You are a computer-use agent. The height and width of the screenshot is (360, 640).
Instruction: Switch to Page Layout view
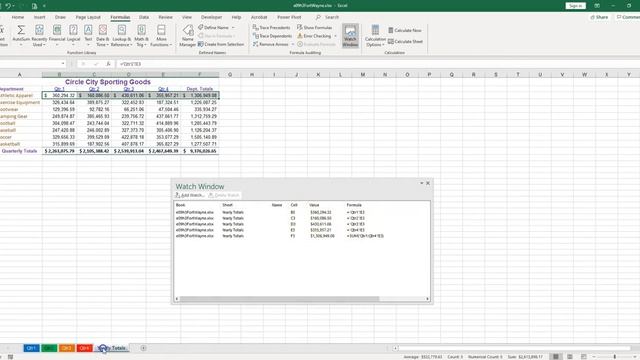pyautogui.click(x=570, y=357)
